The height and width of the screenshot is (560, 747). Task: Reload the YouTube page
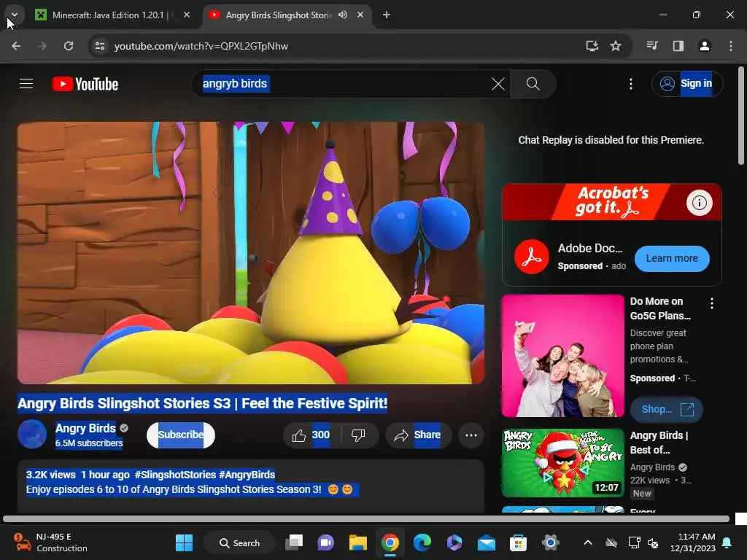[69, 46]
